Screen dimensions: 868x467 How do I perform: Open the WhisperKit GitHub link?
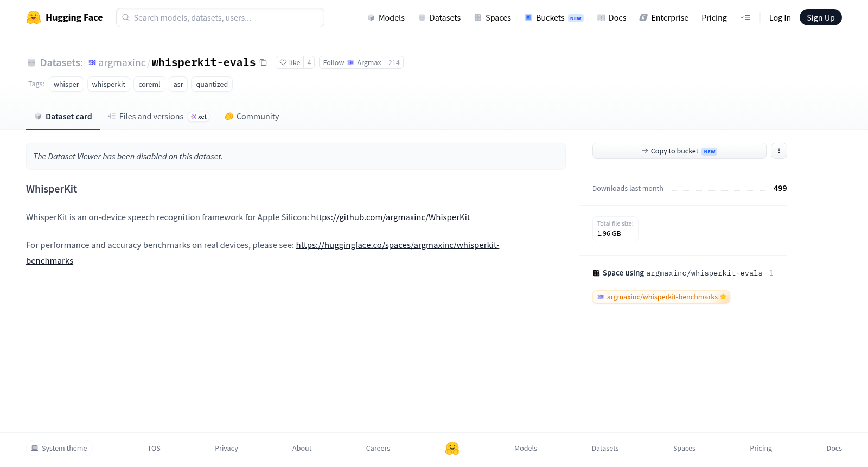pos(391,217)
